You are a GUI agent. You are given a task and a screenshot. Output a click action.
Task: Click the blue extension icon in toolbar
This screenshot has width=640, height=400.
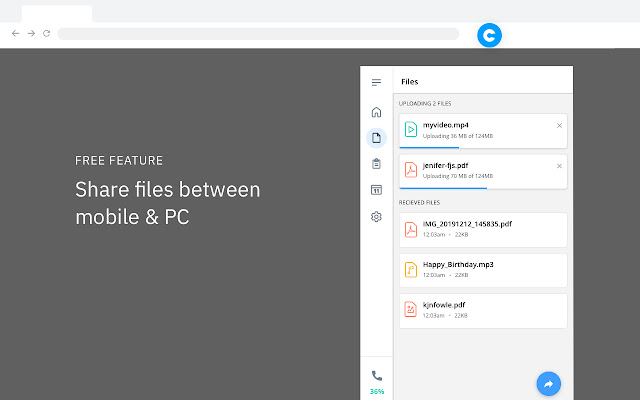[x=489, y=35]
